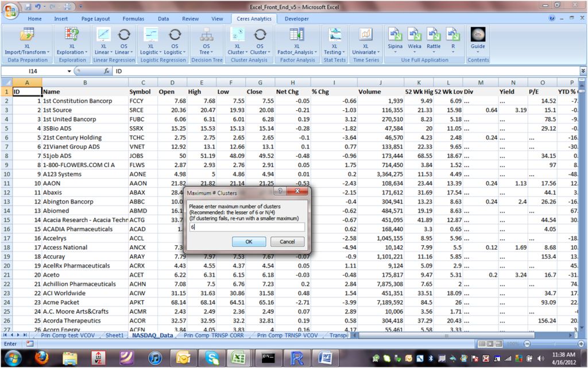The height and width of the screenshot is (368, 588).
Task: Open OS Logistic regression tool
Action: (x=175, y=40)
